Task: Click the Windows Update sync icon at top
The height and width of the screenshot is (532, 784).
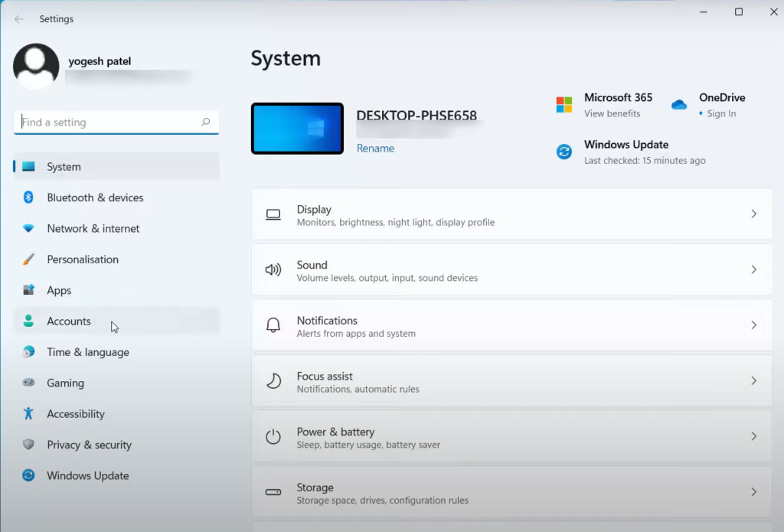Action: [564, 152]
